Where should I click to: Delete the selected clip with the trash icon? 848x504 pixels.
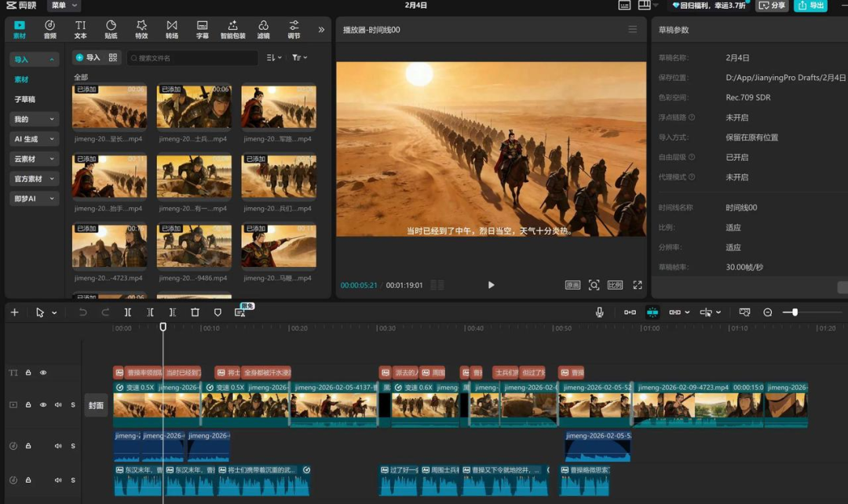pyautogui.click(x=196, y=312)
